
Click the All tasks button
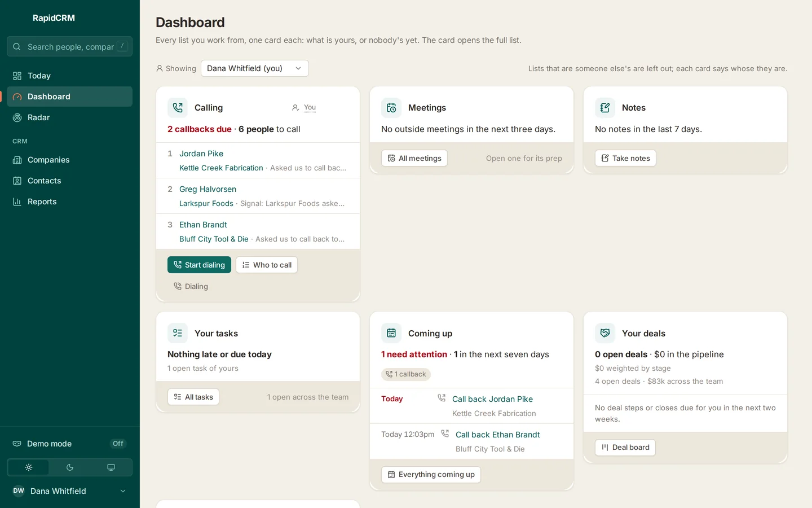193,397
